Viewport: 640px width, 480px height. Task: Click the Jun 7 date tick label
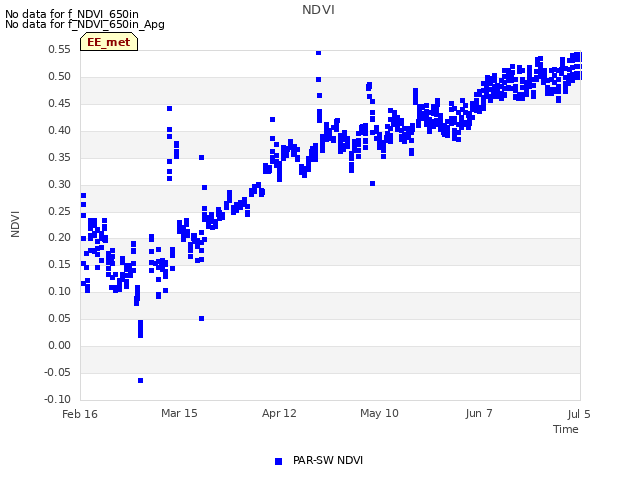pyautogui.click(x=479, y=413)
